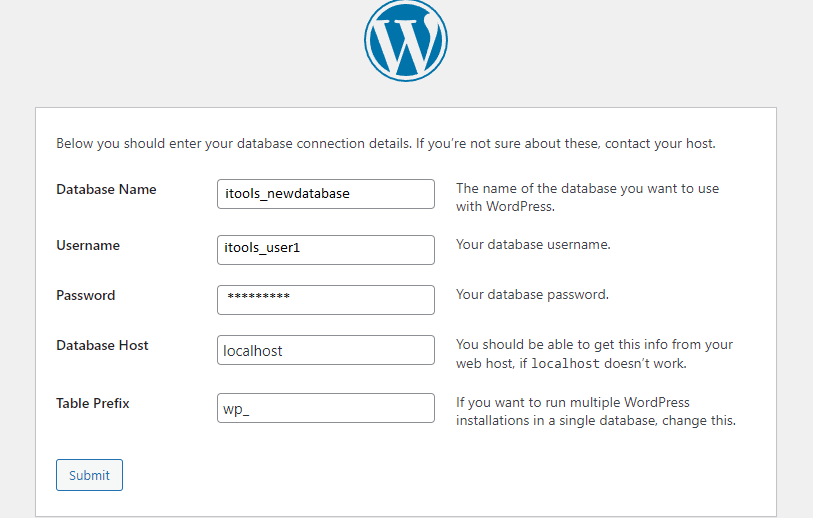Submit the database connection form
The height and width of the screenshot is (518, 813).
tap(89, 475)
